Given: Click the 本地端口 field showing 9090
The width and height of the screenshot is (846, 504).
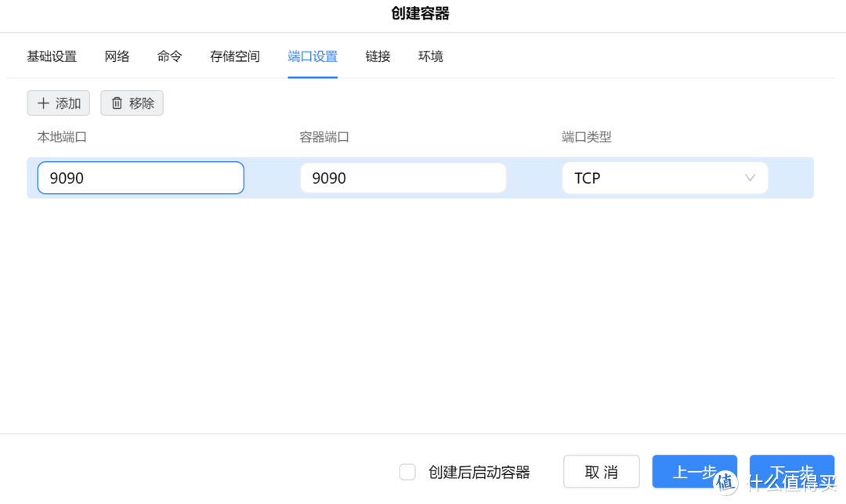Looking at the screenshot, I should [x=140, y=178].
